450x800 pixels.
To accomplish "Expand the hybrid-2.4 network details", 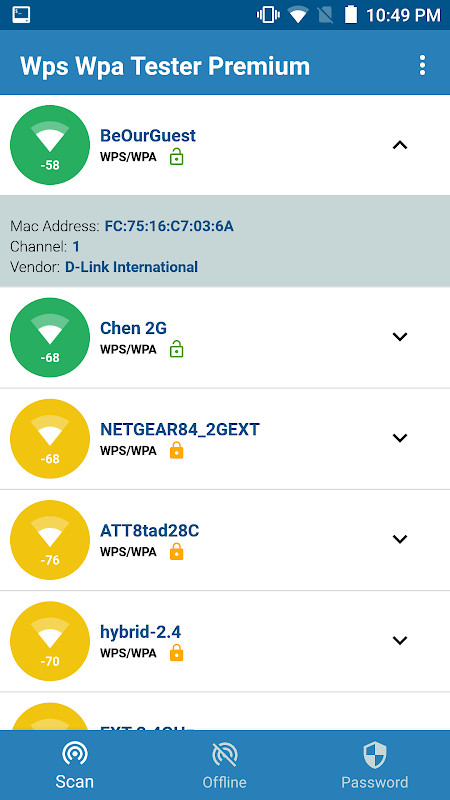I will coord(399,640).
